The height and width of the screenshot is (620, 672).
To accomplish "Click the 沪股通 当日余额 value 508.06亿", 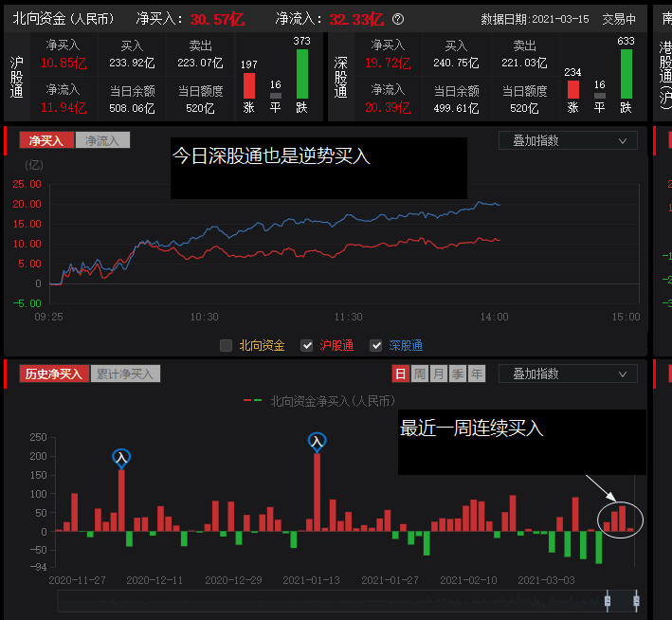I will click(x=132, y=108).
